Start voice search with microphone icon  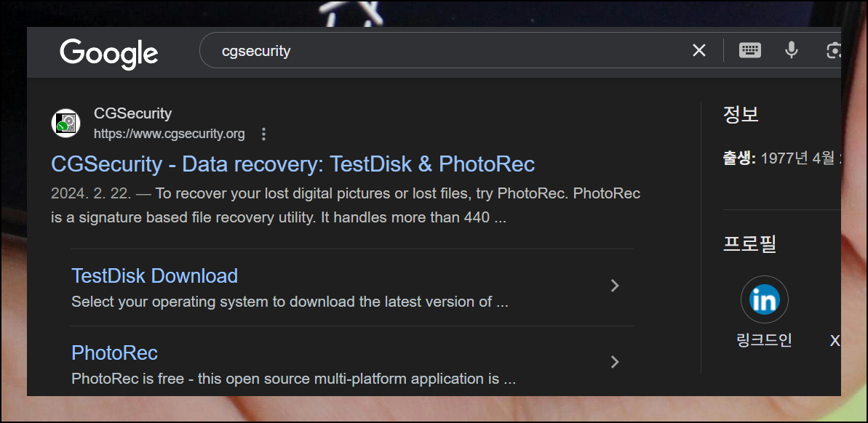(x=792, y=50)
